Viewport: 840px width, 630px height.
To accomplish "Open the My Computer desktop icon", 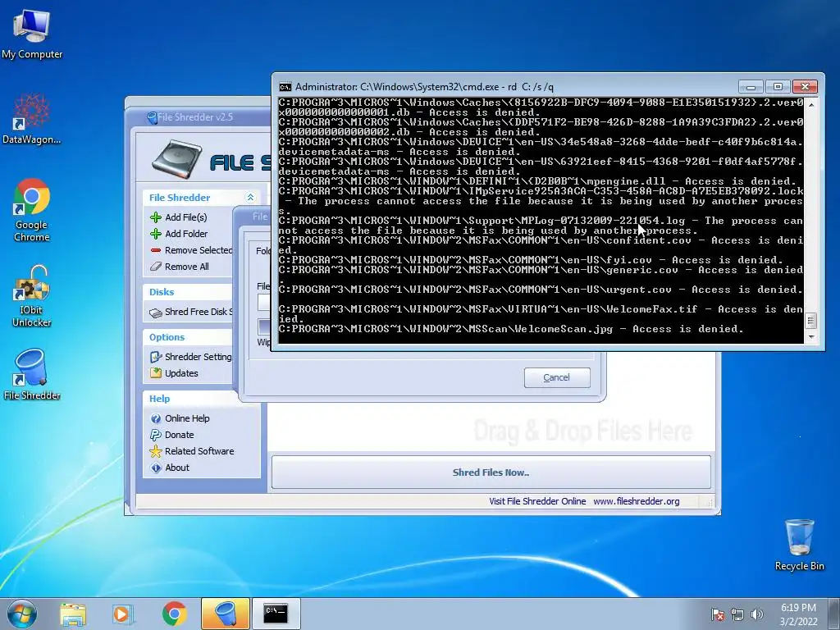I will click(x=32, y=33).
